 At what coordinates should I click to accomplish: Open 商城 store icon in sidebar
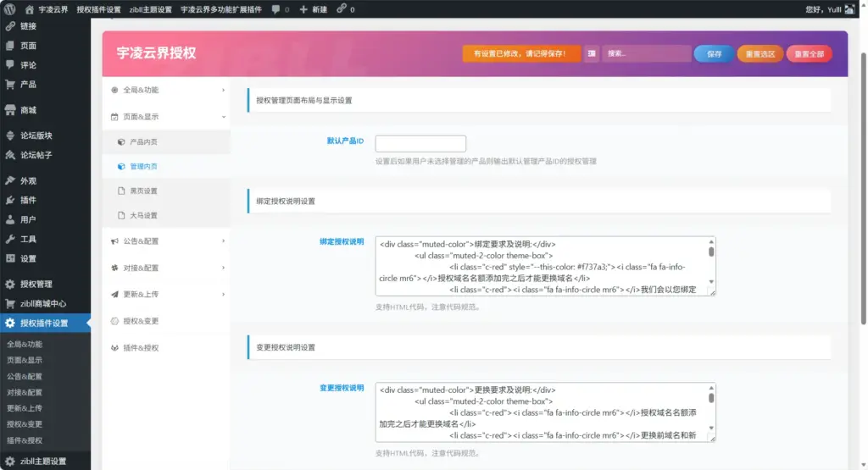point(10,110)
